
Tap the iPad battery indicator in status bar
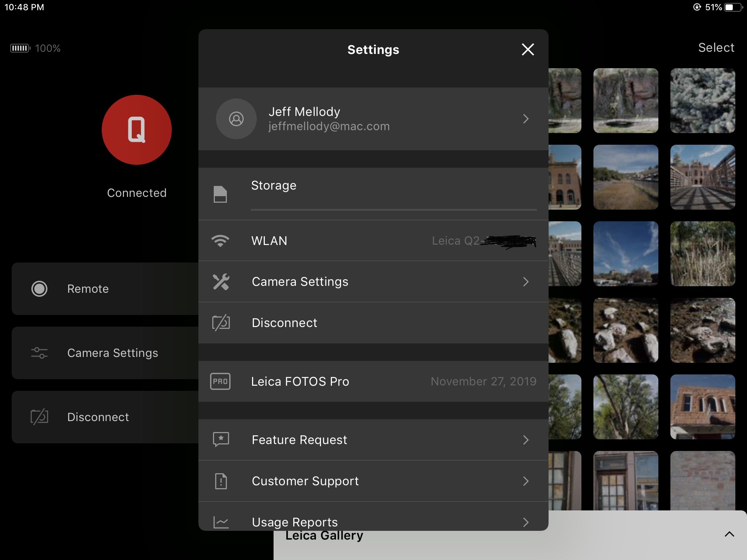click(733, 7)
